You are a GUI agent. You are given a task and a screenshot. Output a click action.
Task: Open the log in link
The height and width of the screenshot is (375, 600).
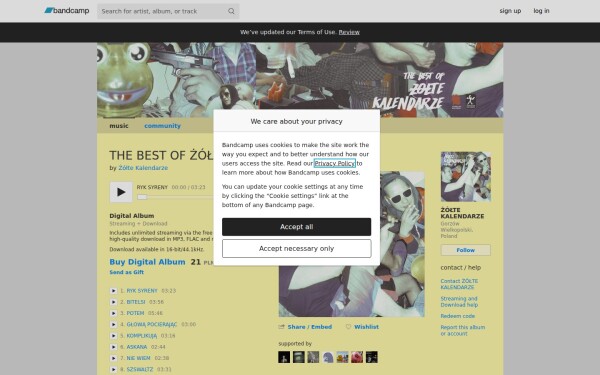[541, 11]
